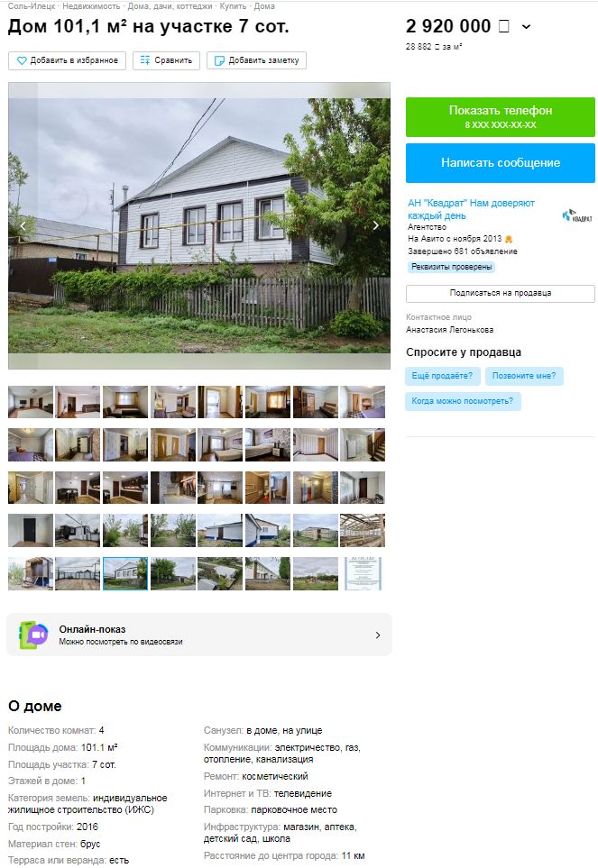Expand the price dropdown chevron
The width and height of the screenshot is (598, 868).
coord(526,26)
